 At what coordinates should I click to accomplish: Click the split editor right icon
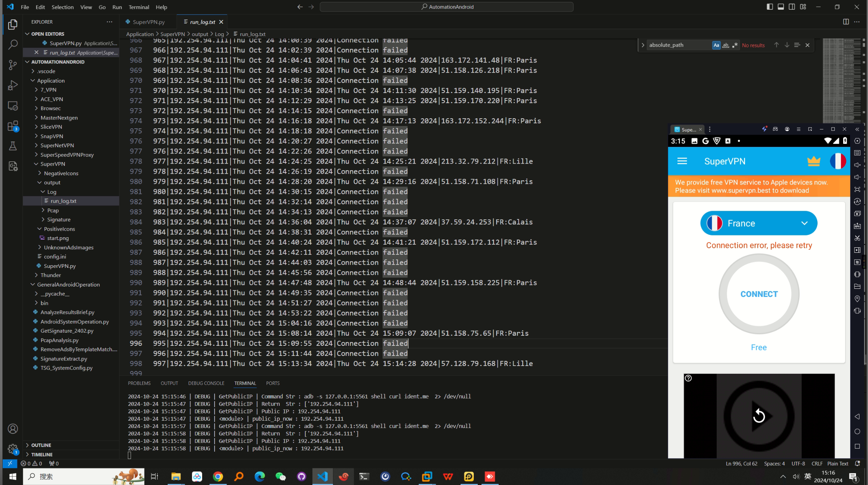point(846,22)
